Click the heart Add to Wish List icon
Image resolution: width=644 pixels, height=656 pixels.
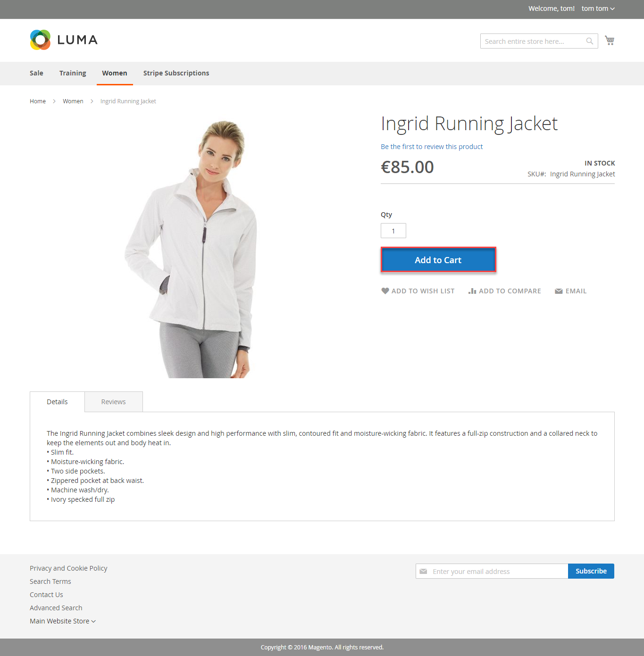click(x=385, y=291)
